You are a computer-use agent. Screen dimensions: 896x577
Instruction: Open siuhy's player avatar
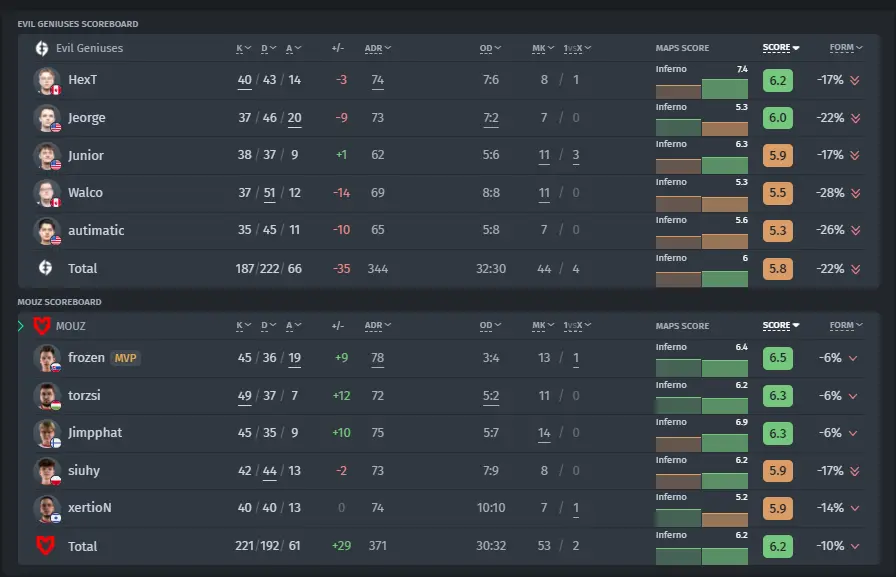coord(47,471)
